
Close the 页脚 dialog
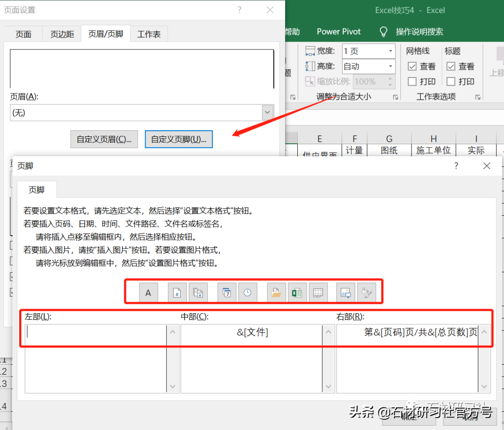tap(487, 166)
